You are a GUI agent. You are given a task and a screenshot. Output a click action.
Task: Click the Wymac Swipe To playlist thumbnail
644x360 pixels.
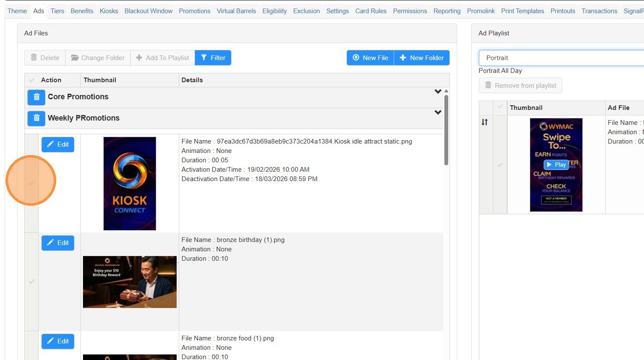pos(556,165)
